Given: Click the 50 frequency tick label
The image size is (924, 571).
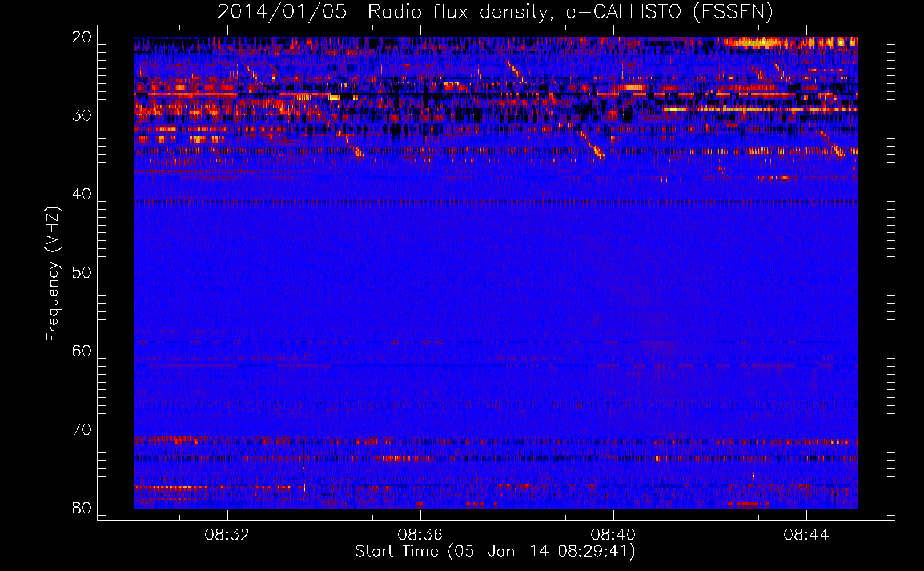Looking at the screenshot, I should point(82,272).
